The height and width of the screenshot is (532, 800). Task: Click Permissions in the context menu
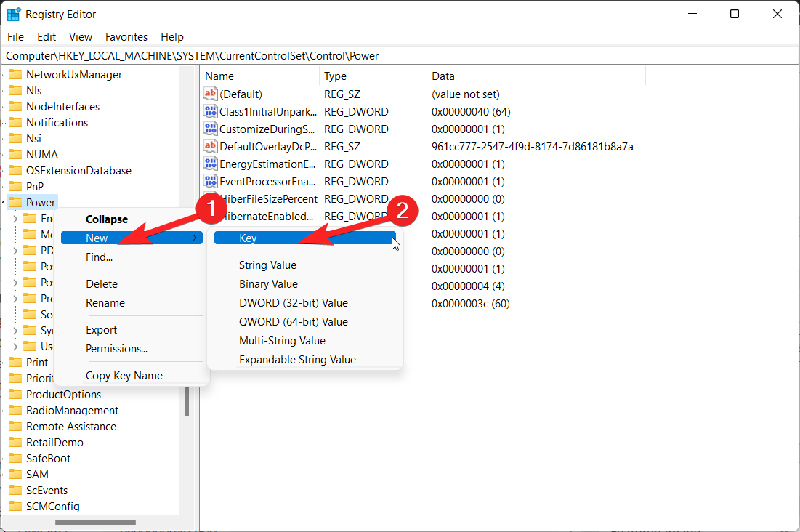(117, 348)
